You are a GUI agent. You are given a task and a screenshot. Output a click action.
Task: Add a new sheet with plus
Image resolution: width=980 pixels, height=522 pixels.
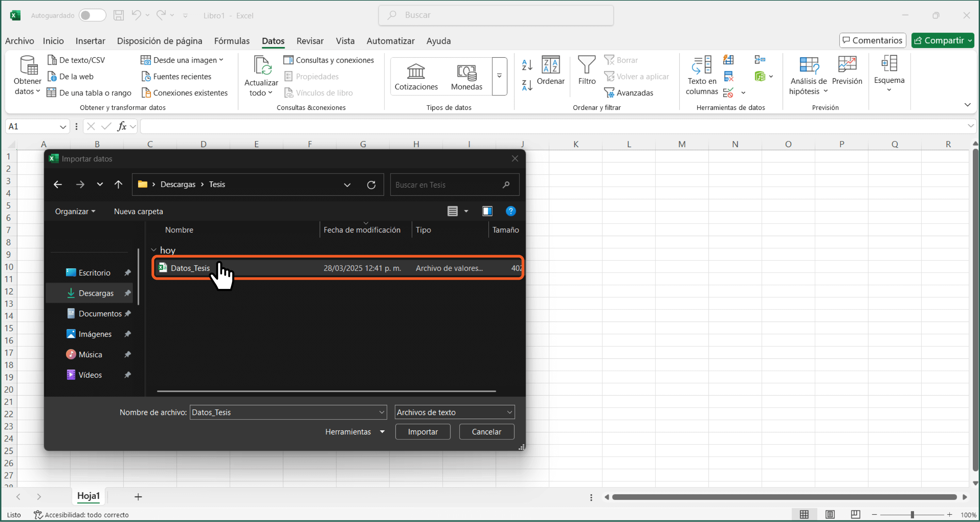[138, 497]
